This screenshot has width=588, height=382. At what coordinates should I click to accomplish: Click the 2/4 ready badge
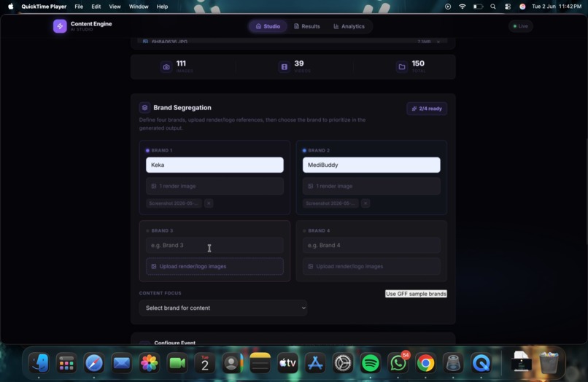(x=427, y=109)
